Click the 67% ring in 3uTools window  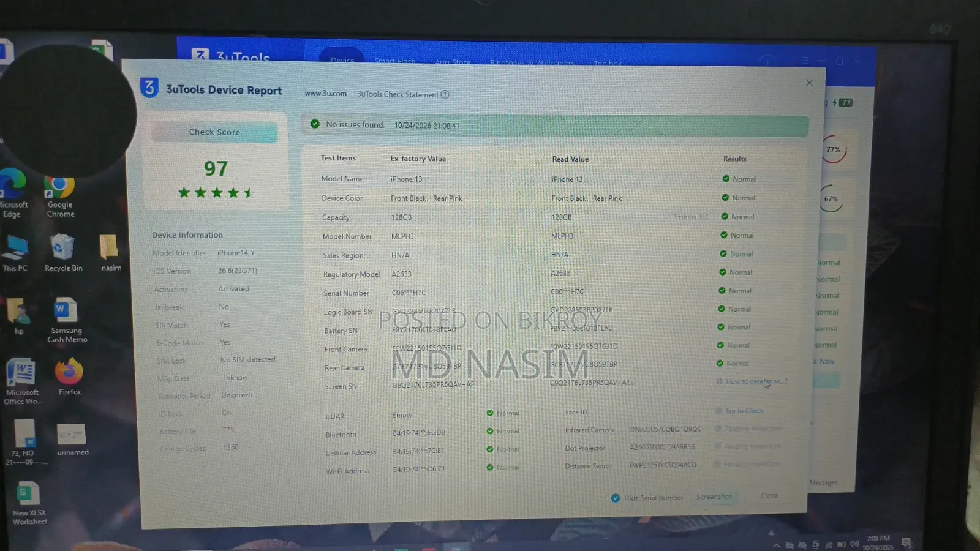click(831, 198)
